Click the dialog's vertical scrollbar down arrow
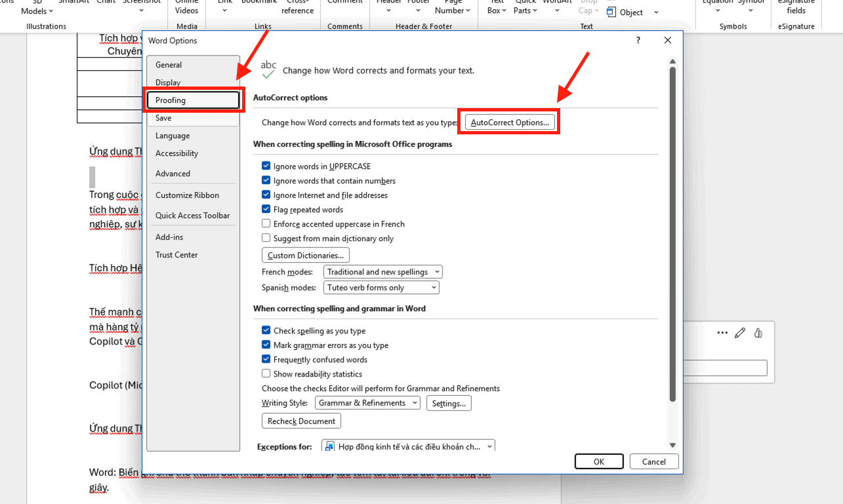The image size is (843, 504). pos(672,445)
